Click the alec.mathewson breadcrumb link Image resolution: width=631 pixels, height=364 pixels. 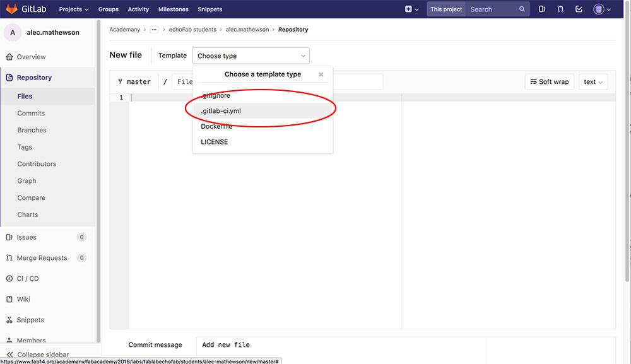[247, 30]
